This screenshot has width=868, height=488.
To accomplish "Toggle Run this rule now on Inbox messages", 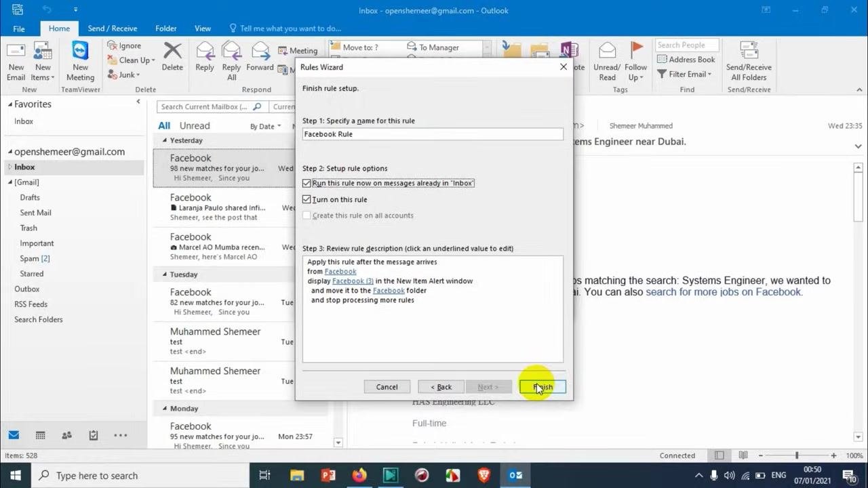I will [307, 183].
